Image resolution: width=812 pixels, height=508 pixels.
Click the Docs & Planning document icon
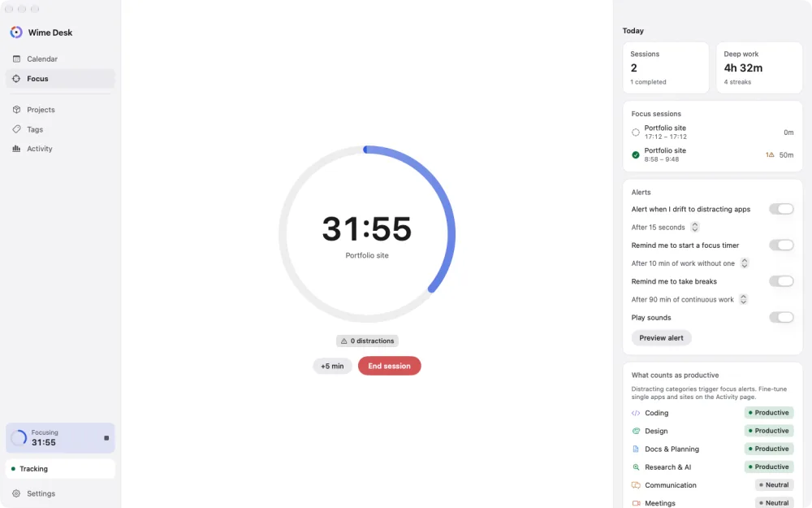636,449
